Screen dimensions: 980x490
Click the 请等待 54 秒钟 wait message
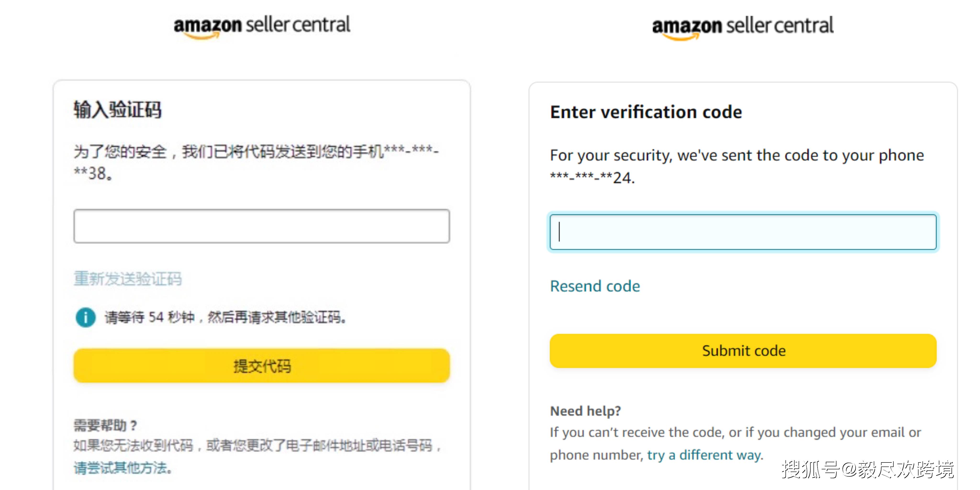225,317
